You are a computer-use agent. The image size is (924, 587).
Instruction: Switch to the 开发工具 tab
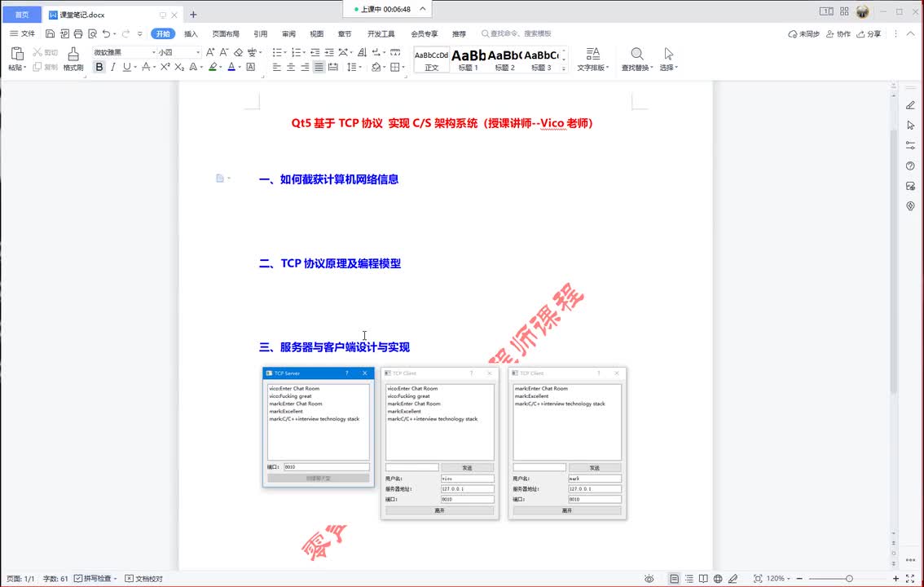coord(381,33)
